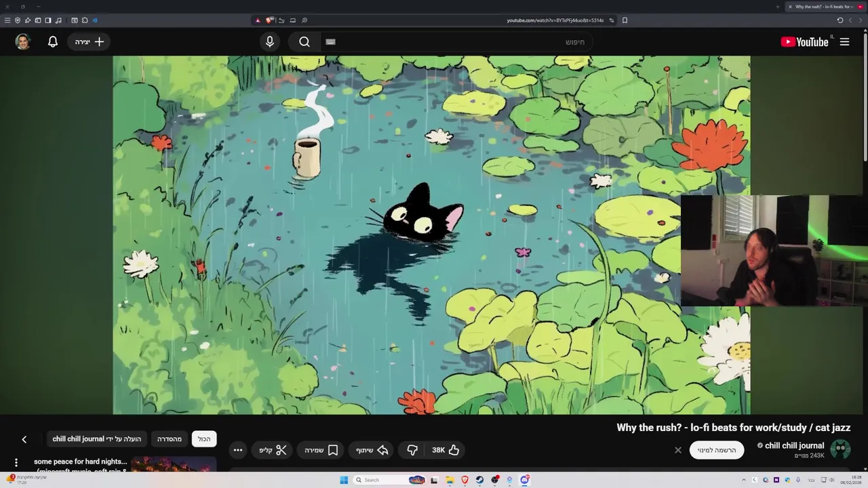Show hidden system tray icons
The height and width of the screenshot is (488, 868).
744,480
